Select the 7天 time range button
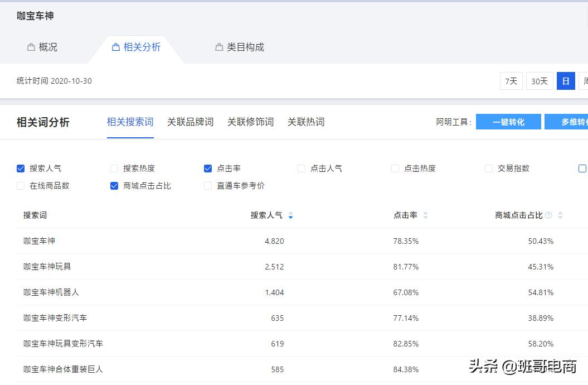 point(511,80)
